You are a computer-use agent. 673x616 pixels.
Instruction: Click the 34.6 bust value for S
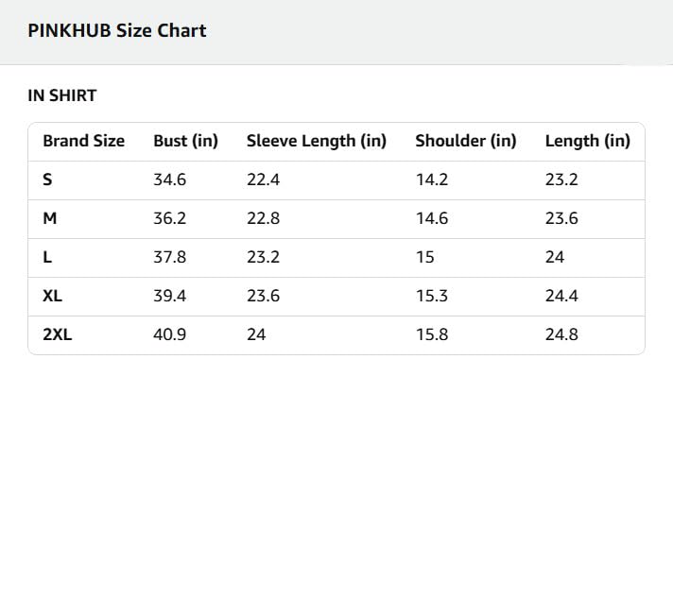click(x=169, y=180)
